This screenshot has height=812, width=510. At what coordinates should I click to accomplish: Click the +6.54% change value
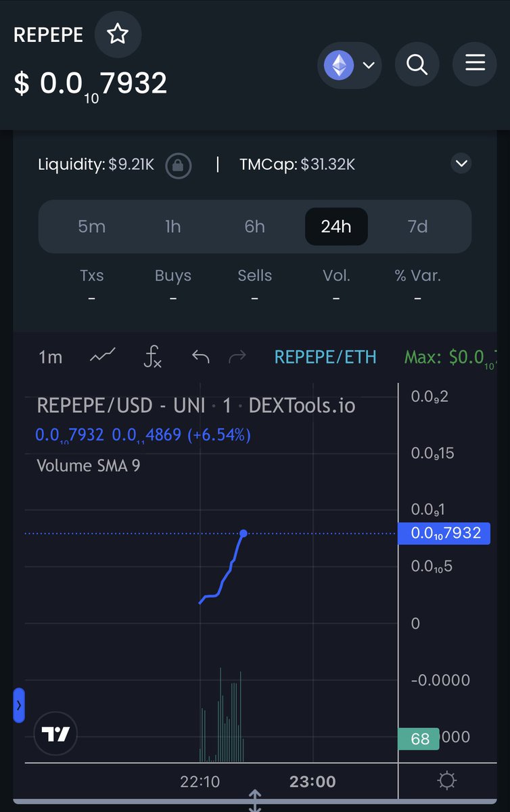click(218, 434)
